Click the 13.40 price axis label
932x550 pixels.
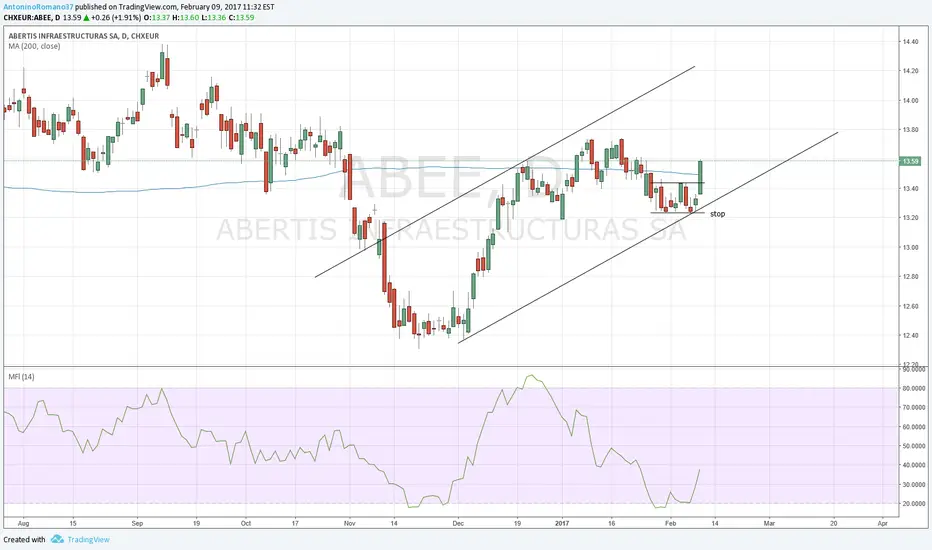[x=910, y=188]
